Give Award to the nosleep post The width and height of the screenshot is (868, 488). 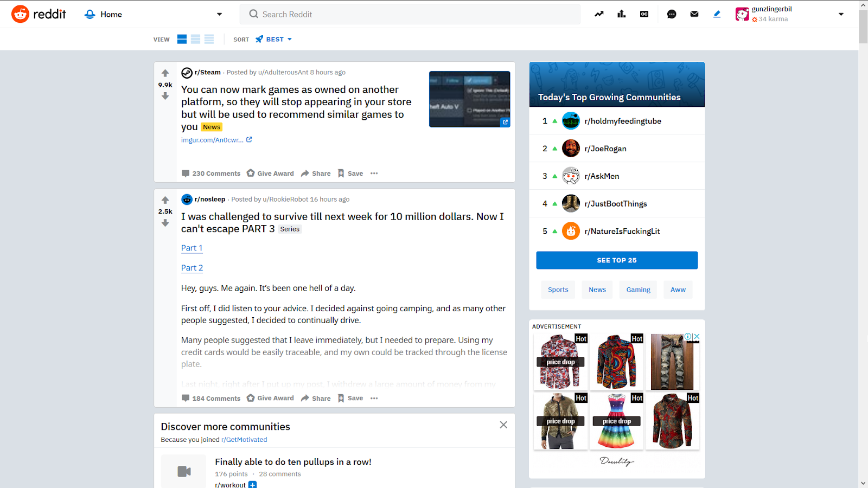click(x=270, y=398)
